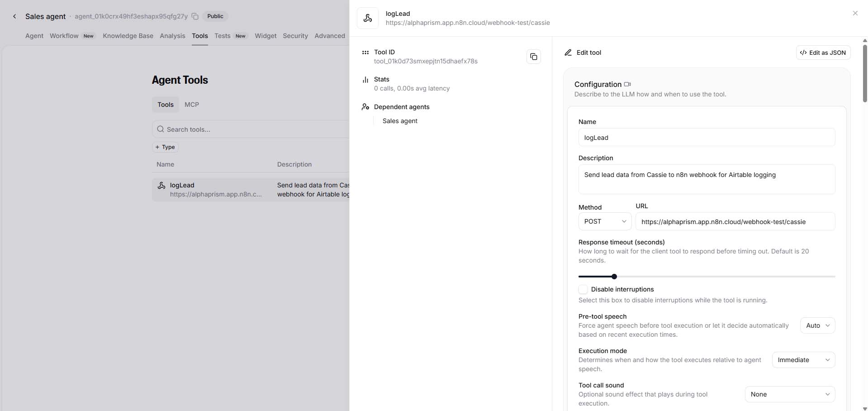Open the Advanced tab

pos(330,36)
